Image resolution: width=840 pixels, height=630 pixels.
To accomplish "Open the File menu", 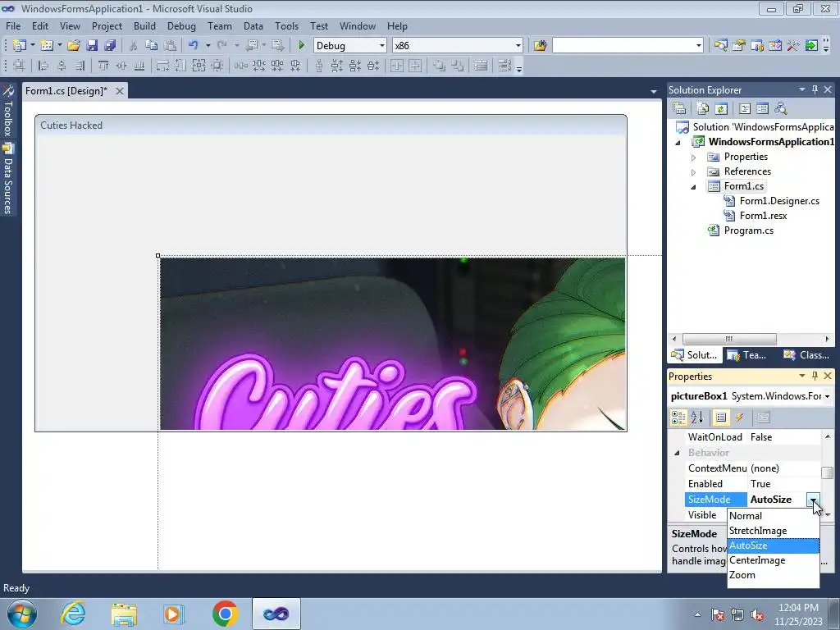I will click(13, 25).
